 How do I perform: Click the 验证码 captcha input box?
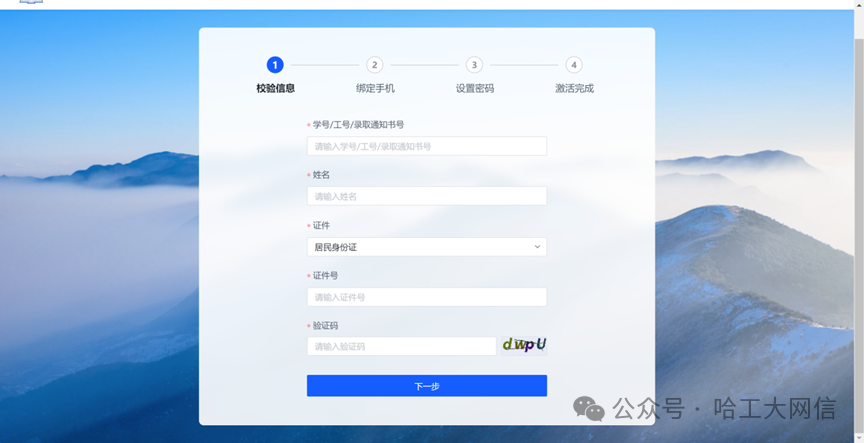coord(401,346)
